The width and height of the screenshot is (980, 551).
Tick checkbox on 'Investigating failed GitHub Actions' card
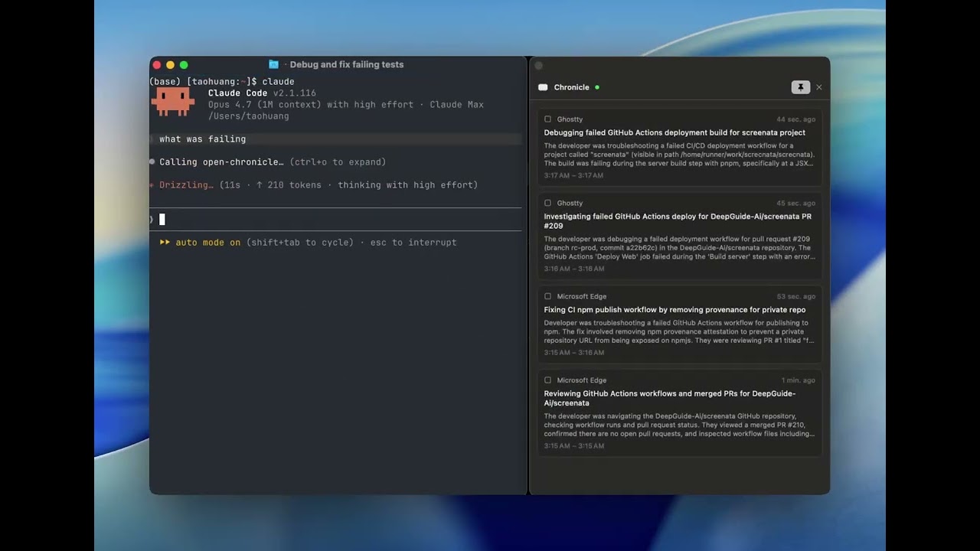click(547, 204)
